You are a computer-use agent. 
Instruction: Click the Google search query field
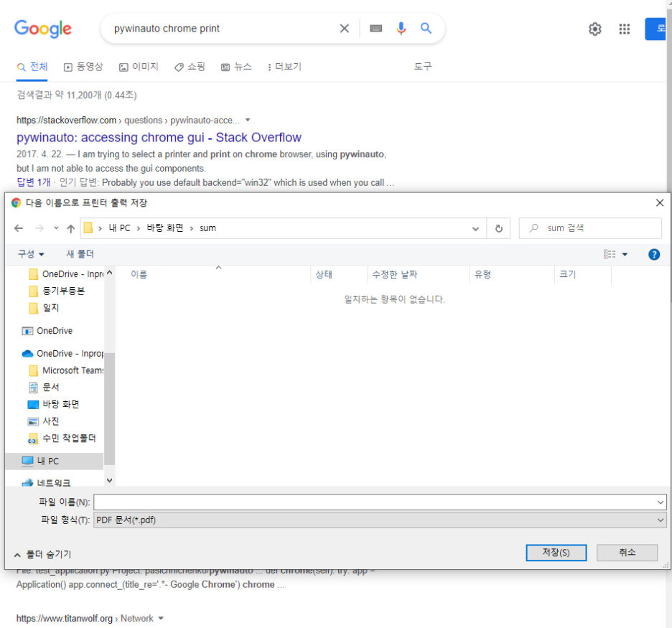click(222, 29)
